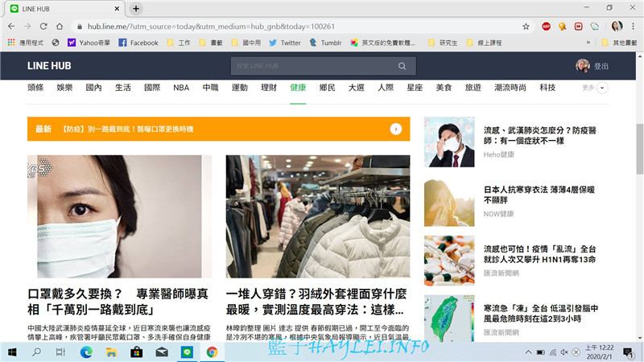The image size is (644, 362).
Task: Open the Twitter bookmark
Action: point(285,43)
